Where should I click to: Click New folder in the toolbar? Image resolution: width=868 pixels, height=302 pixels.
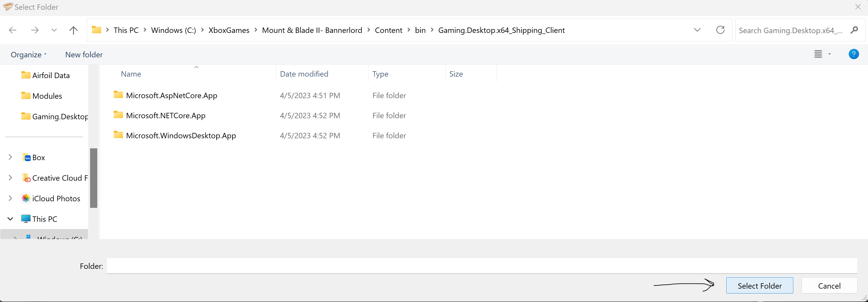84,55
